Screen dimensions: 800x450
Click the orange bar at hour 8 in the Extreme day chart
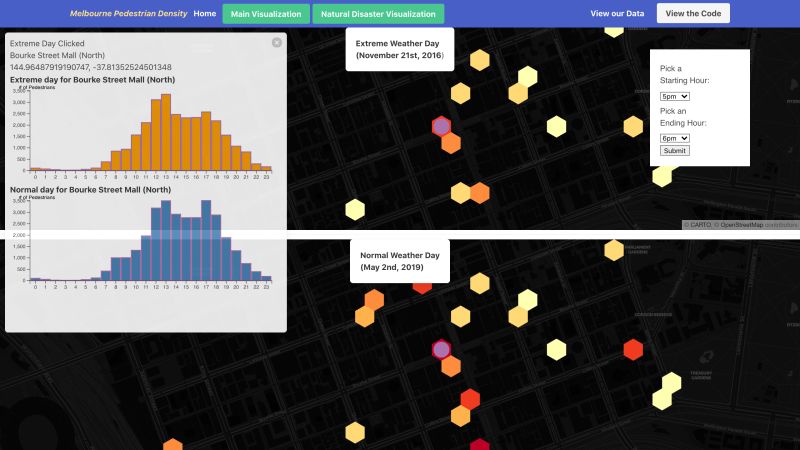click(x=116, y=161)
